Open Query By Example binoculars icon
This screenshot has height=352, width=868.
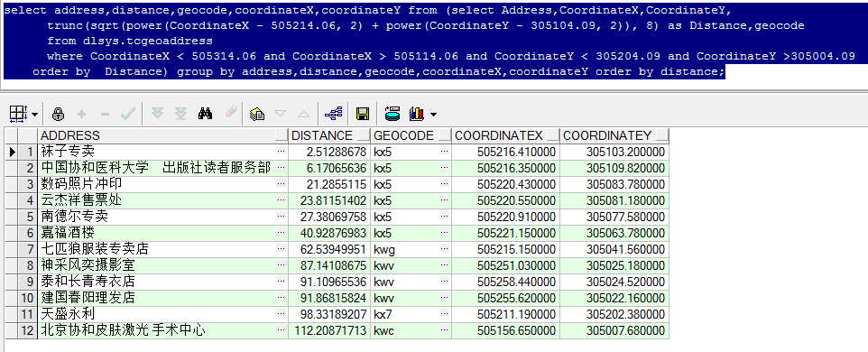pos(205,114)
